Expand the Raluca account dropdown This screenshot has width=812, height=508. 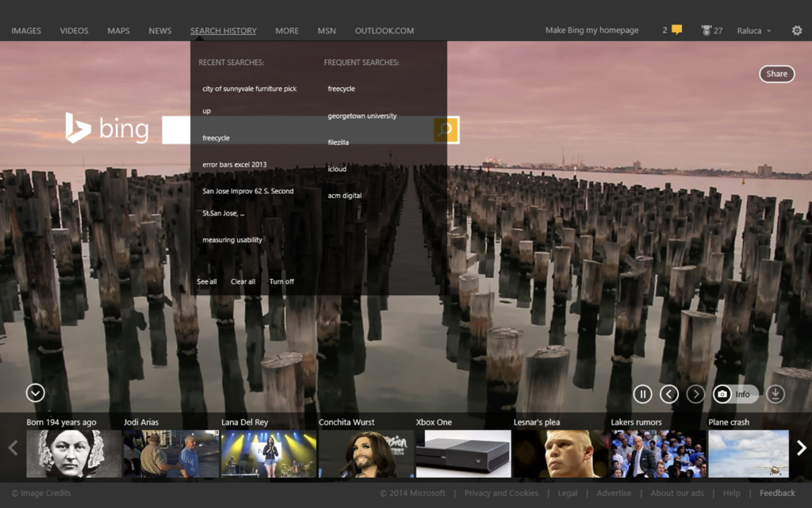[754, 31]
